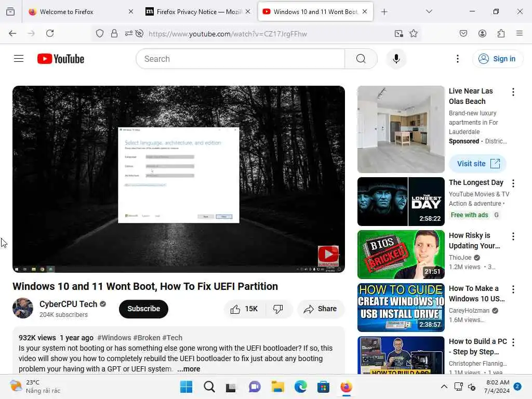Open options for How Risky is Updating video
This screenshot has height=399, width=532.
(513, 236)
